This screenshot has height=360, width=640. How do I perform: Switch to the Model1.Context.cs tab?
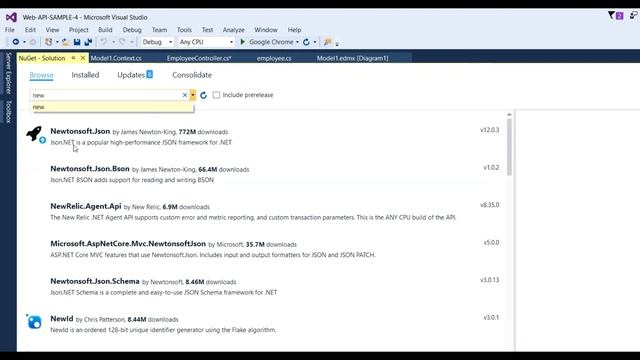click(116, 58)
